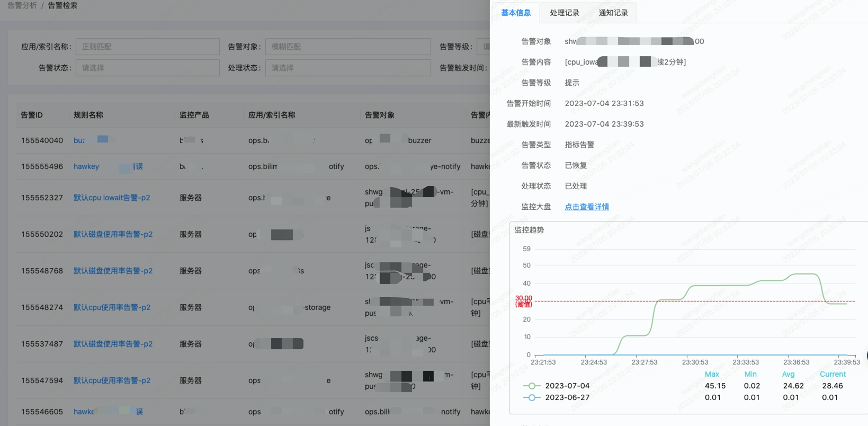The width and height of the screenshot is (868, 426).
Task: Click the 提示 alert level value
Action: click(572, 83)
